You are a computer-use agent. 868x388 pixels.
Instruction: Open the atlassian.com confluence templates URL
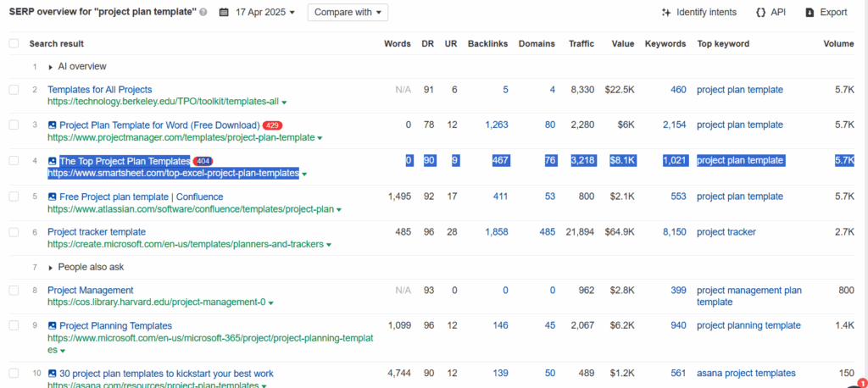(x=191, y=210)
